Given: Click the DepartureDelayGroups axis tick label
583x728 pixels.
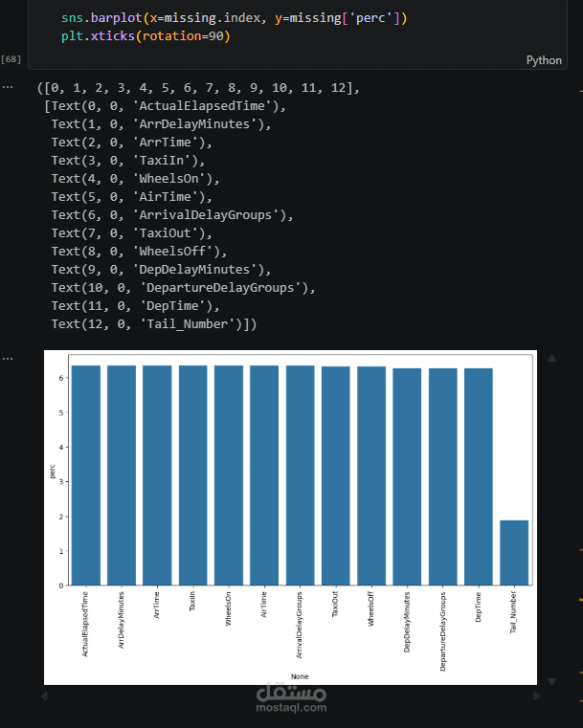Looking at the screenshot, I should coord(442,631).
